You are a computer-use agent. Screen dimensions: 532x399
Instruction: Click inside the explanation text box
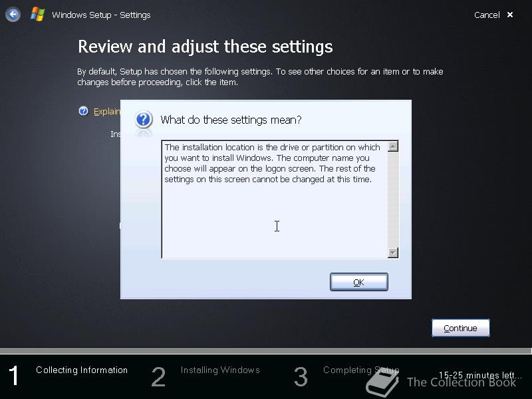click(275, 199)
